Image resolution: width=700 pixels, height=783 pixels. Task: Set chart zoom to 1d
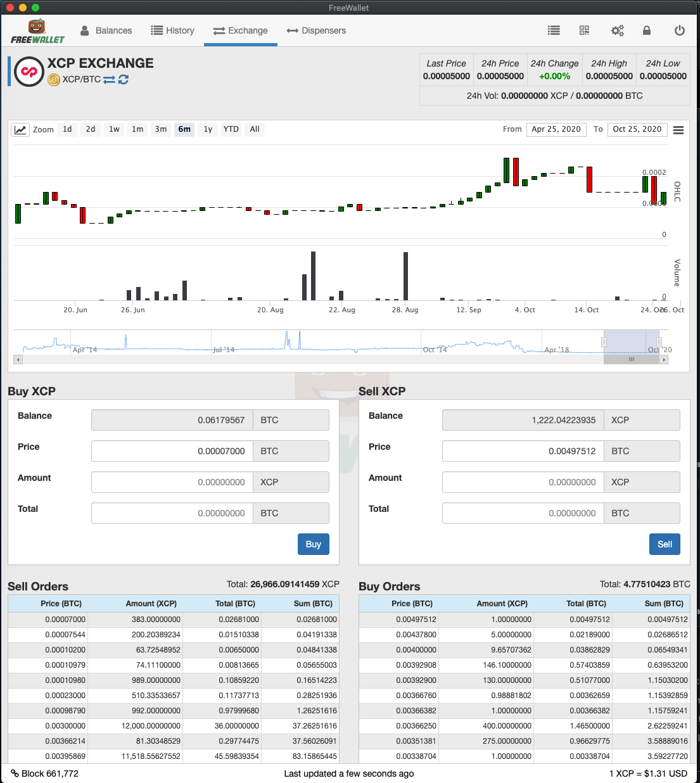click(x=67, y=129)
